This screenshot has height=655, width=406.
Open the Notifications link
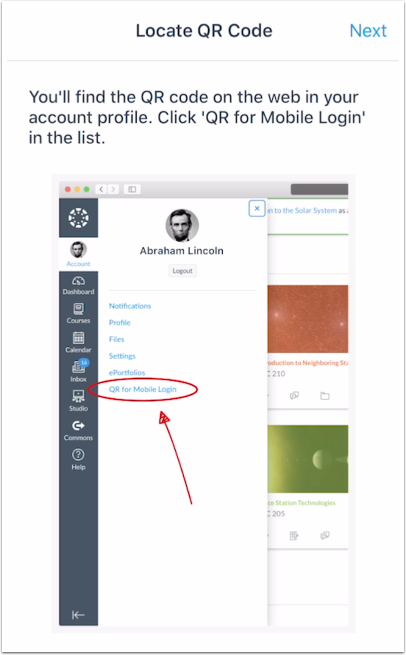130,306
